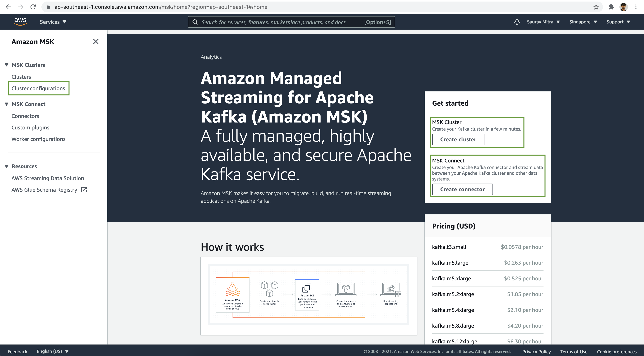
Task: Open the Services dropdown menu
Action: [x=53, y=22]
